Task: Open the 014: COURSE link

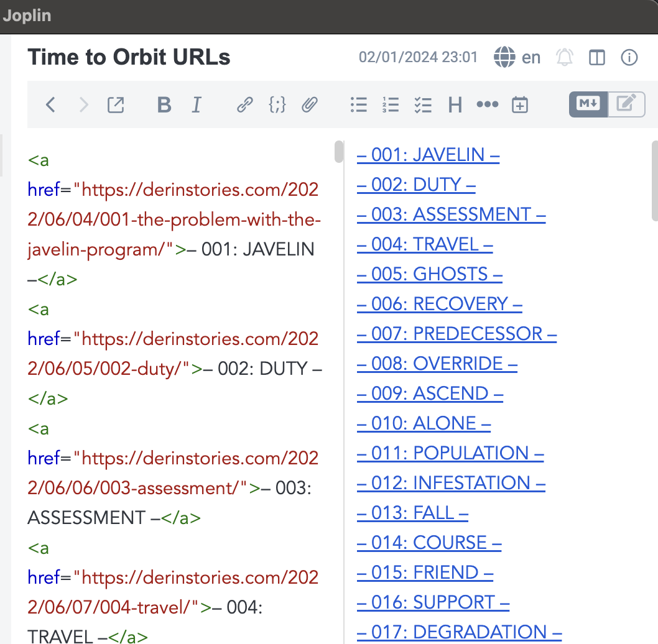Action: pos(429,543)
